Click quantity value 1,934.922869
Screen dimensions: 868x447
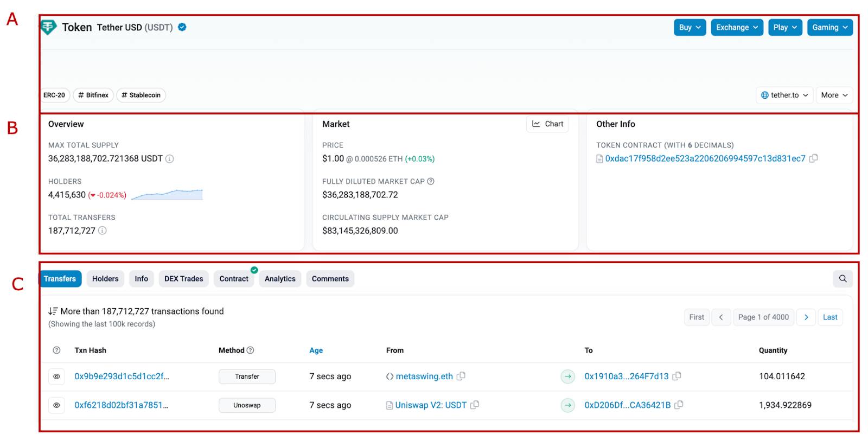(785, 405)
